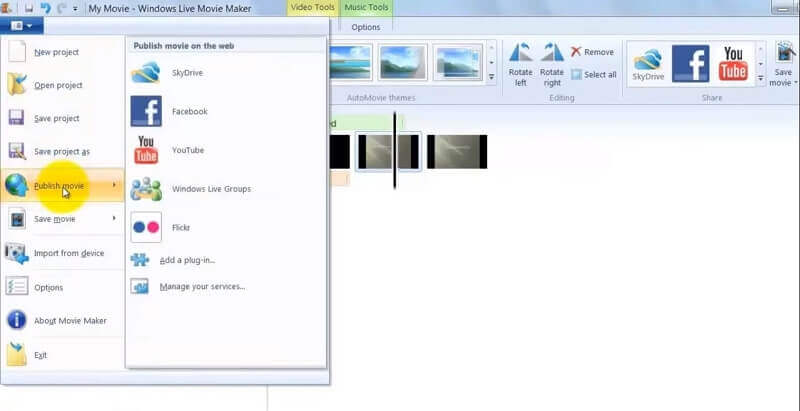Select the first AutoMovie theme thumbnail
Viewport: 800px width, 411px height.
click(x=351, y=62)
